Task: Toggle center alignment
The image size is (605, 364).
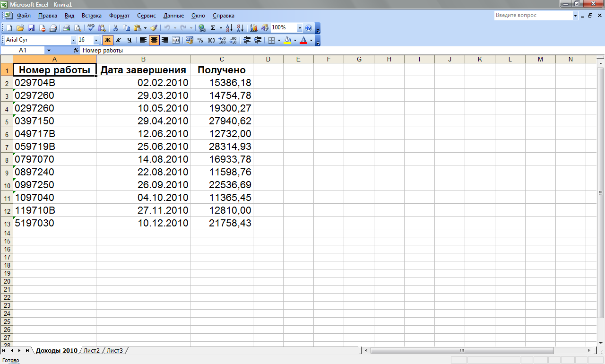Action: (x=154, y=40)
